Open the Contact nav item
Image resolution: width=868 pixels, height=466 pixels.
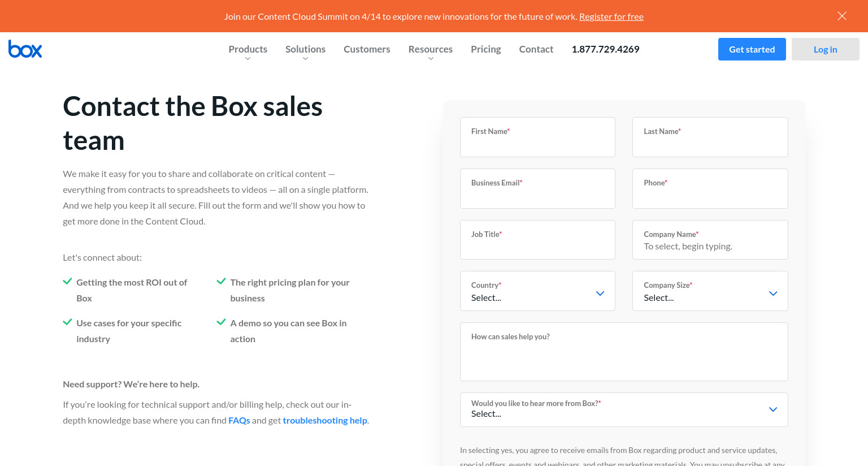coord(536,49)
